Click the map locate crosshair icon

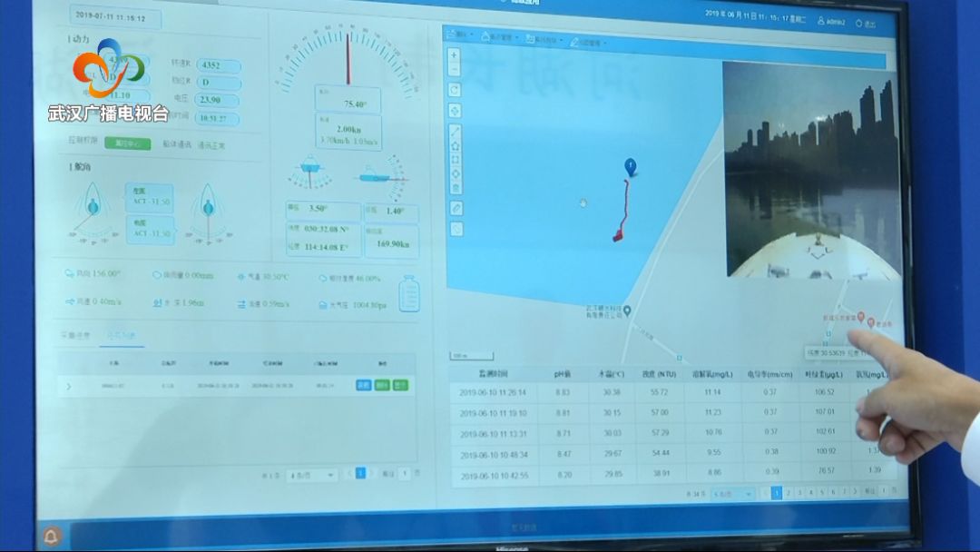(x=455, y=111)
